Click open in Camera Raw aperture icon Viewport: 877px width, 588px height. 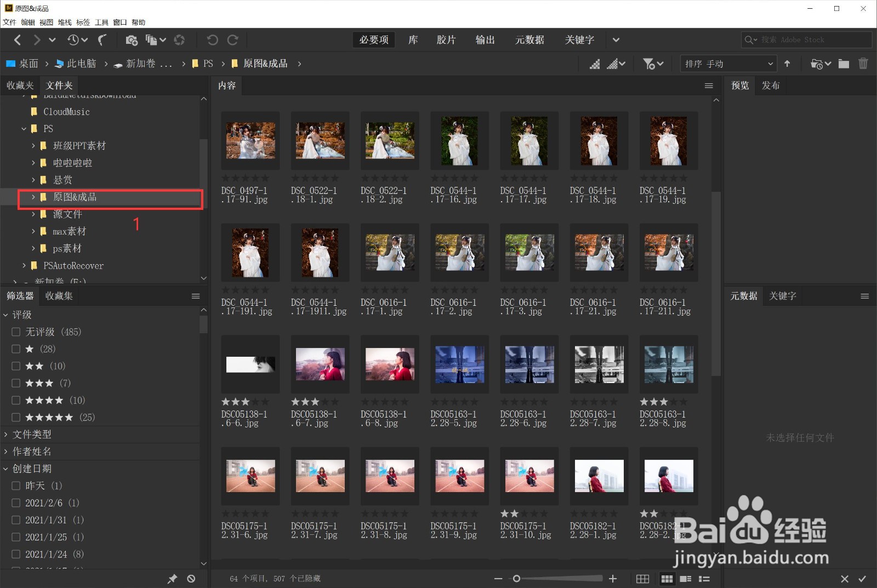179,40
